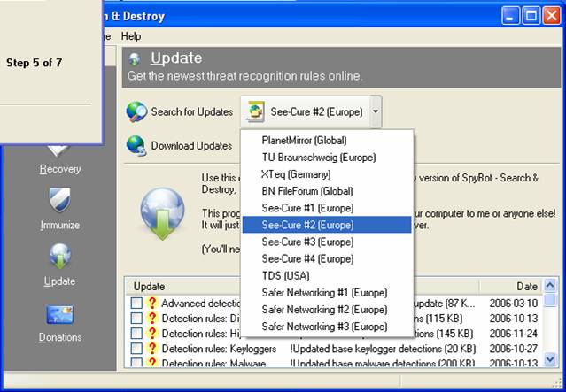This screenshot has width=566, height=392.
Task: Click the Search for Updates globe icon
Action: [136, 111]
